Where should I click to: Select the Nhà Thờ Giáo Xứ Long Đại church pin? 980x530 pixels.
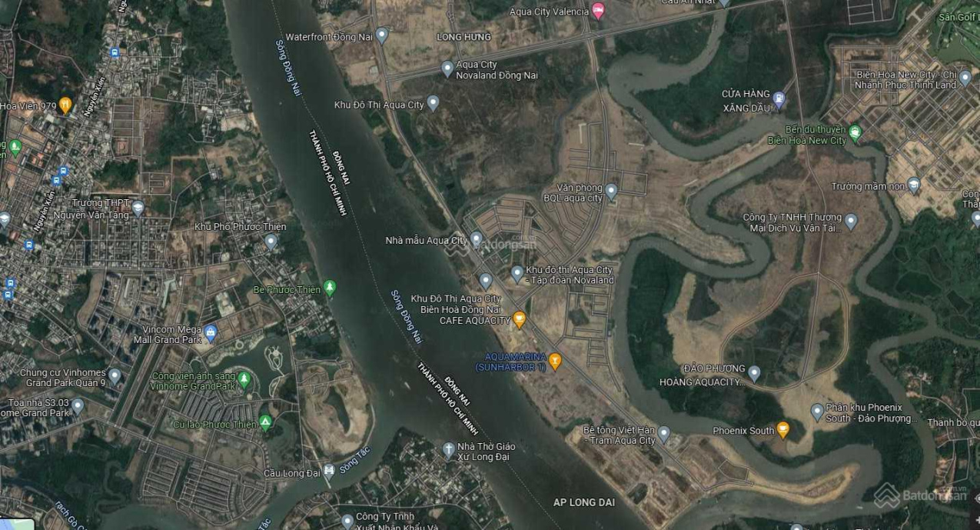(x=449, y=449)
